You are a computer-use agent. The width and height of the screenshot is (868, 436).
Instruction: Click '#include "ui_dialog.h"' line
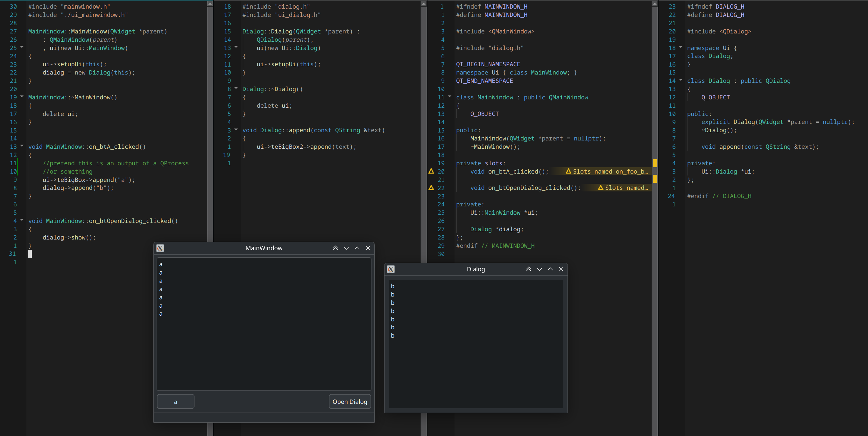pyautogui.click(x=281, y=15)
